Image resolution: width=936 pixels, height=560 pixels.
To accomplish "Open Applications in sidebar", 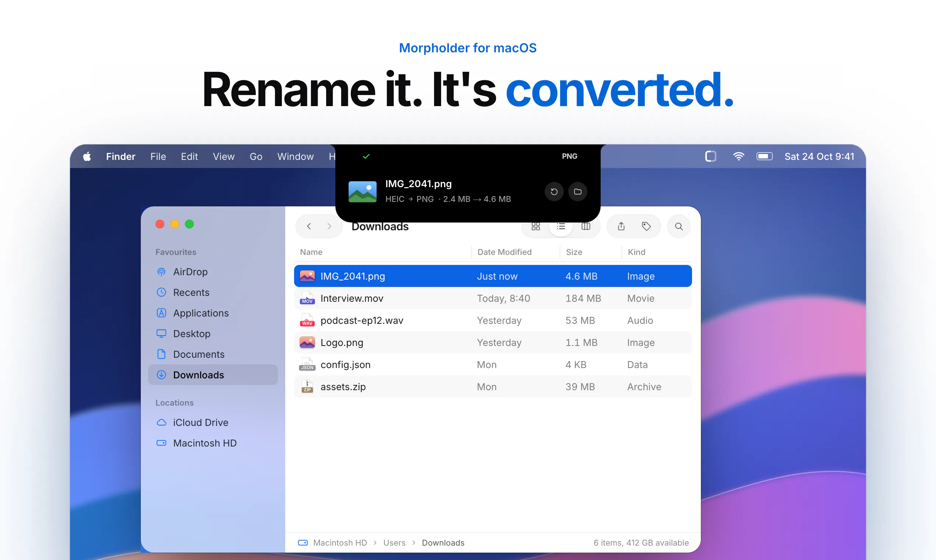I will [x=213, y=313].
